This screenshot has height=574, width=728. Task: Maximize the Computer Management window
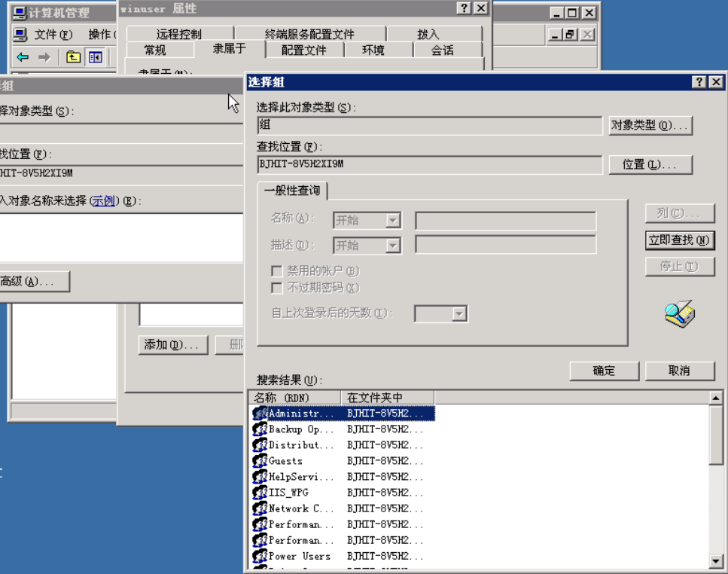click(x=572, y=13)
